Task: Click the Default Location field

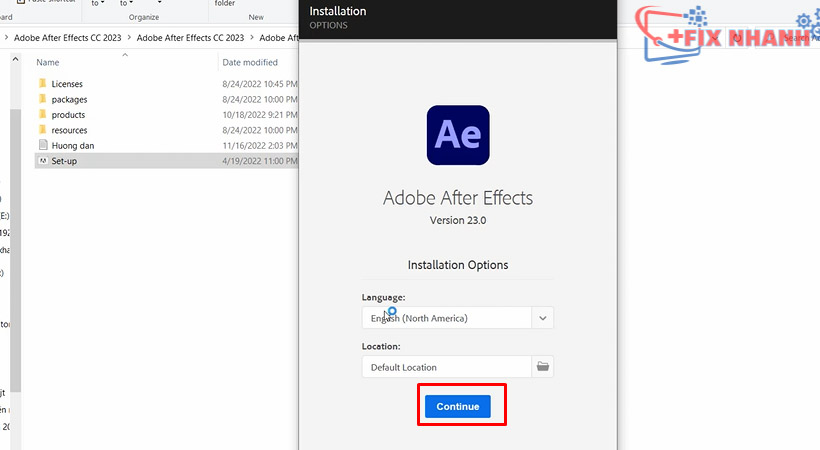Action: point(447,367)
